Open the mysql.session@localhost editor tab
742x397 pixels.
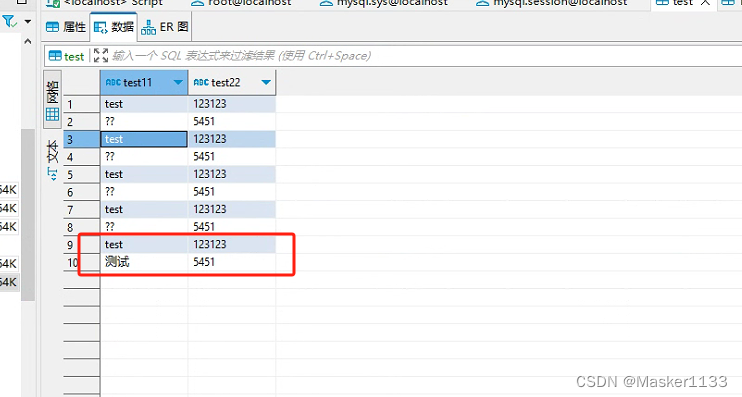click(x=552, y=3)
